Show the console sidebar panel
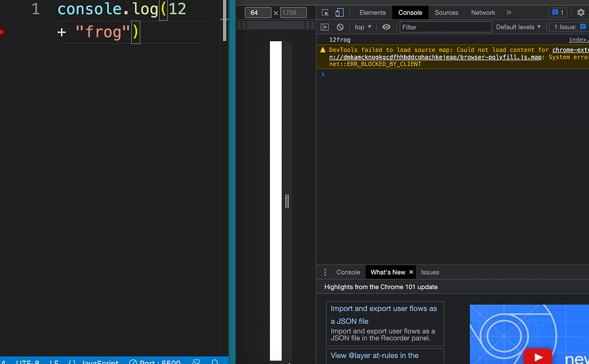This screenshot has height=364, width=589. (324, 27)
